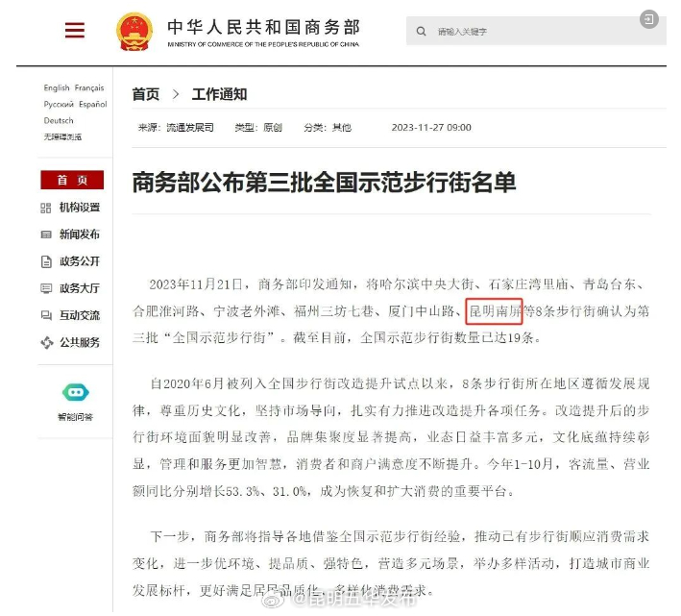The width and height of the screenshot is (681, 616).
Task: Click the site title 中华人民共和国商务部
Action: 263,27
